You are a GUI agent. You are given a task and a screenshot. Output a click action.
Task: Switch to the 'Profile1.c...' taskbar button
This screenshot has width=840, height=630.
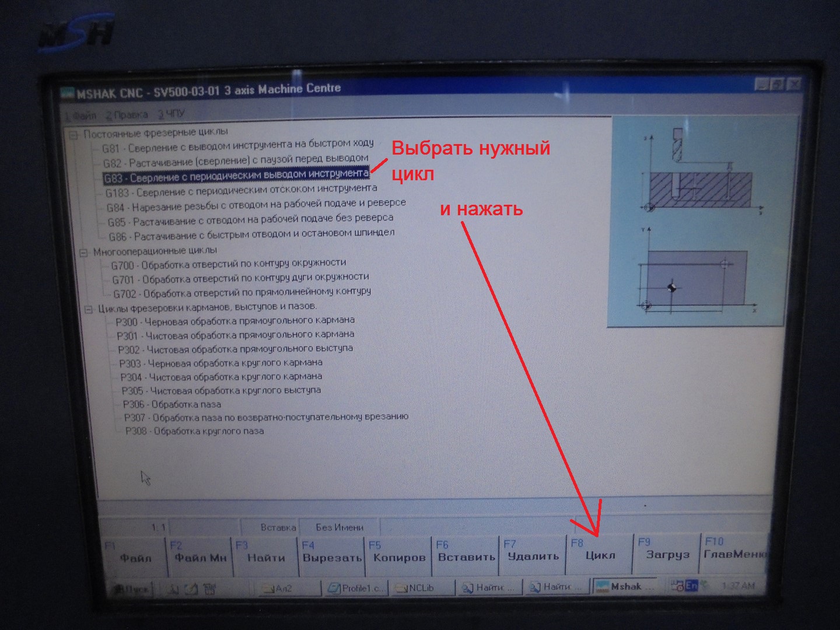[357, 588]
